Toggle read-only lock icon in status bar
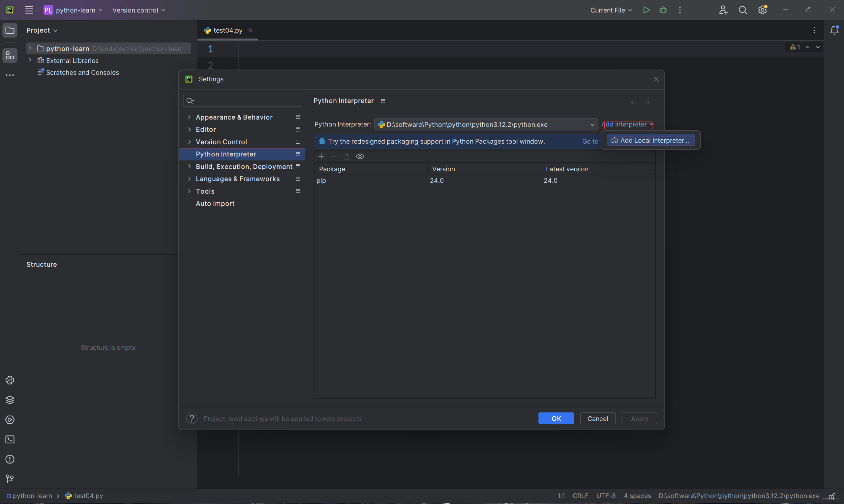 (x=832, y=496)
